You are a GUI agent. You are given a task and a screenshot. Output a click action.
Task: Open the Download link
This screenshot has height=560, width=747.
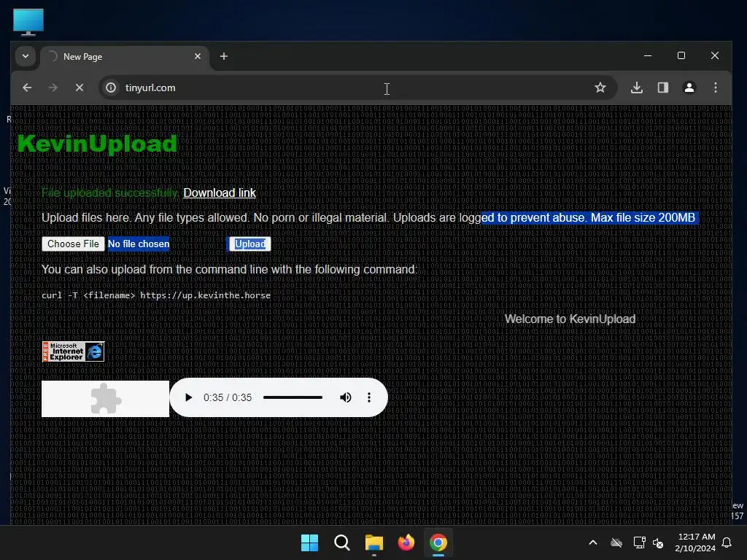[x=220, y=192]
